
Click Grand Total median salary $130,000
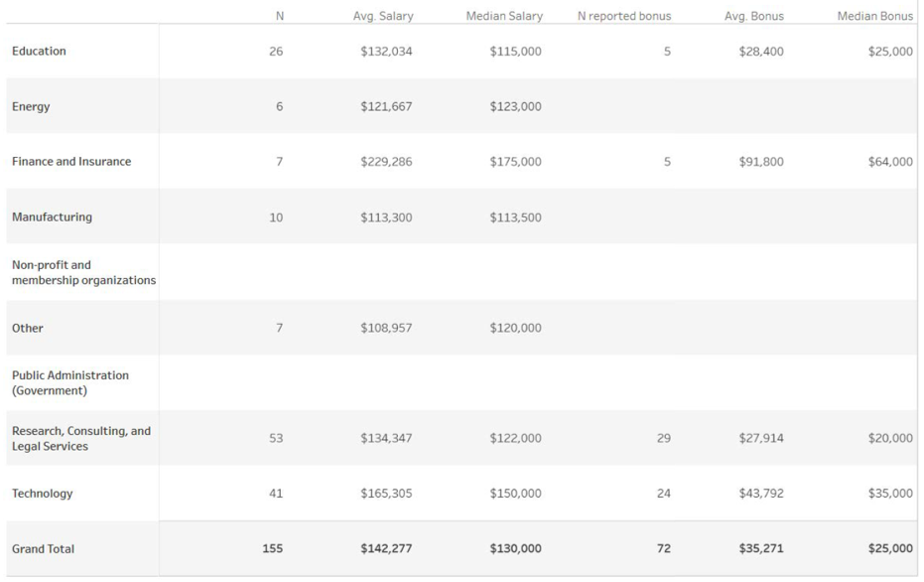[515, 549]
